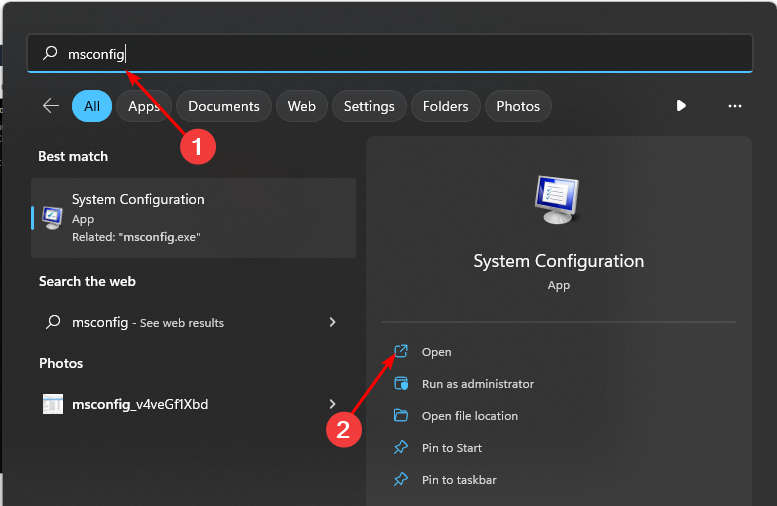The height and width of the screenshot is (506, 777).
Task: Click the large System Configuration app icon
Action: [558, 198]
